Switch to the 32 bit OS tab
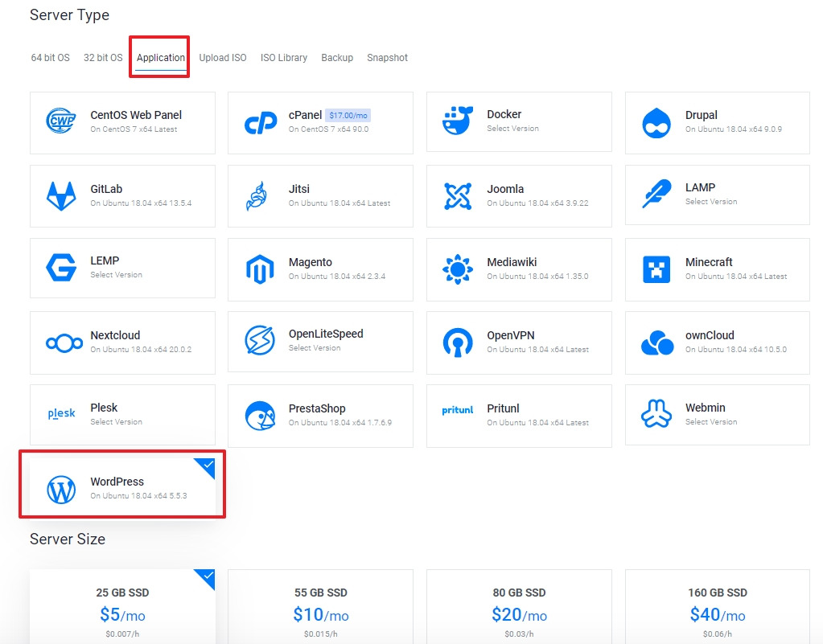Viewport: 823px width, 644px height. [103, 58]
